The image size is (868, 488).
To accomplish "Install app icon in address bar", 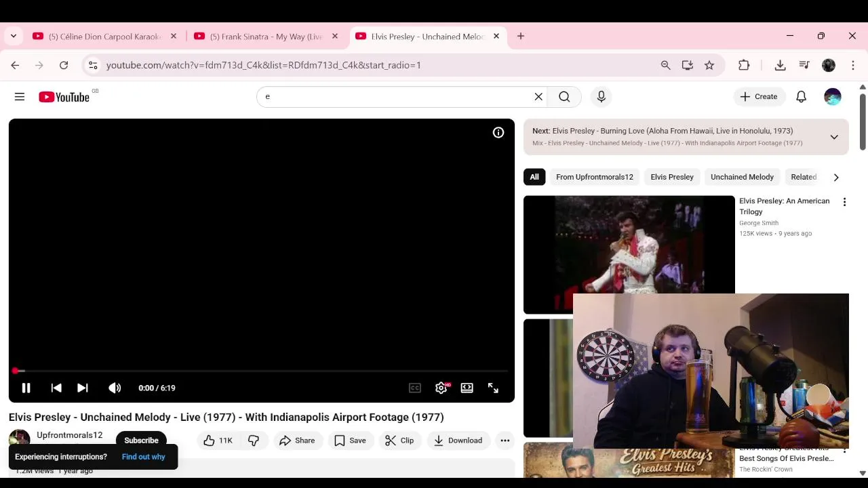I will (x=688, y=65).
